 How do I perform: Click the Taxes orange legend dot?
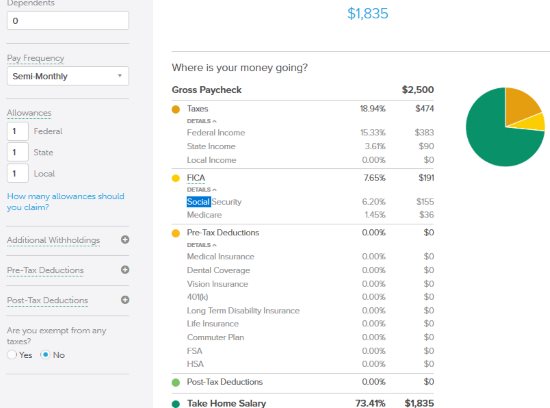176,109
